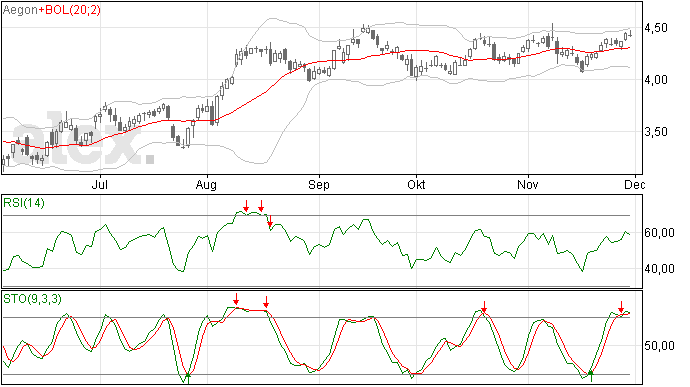Click the STO(9,3,3) indicator label
This screenshot has height=387, width=690.
(33, 299)
